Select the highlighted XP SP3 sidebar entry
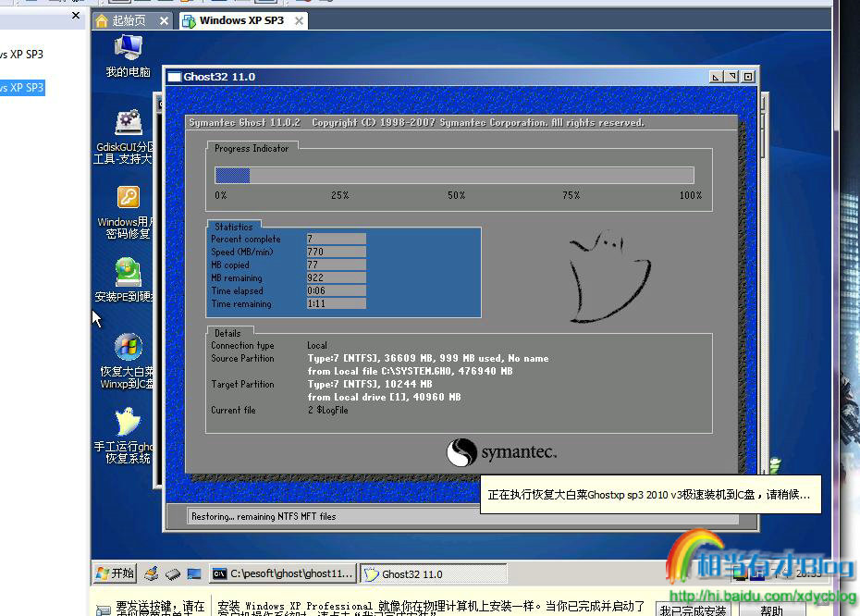The image size is (860, 616). 22,88
